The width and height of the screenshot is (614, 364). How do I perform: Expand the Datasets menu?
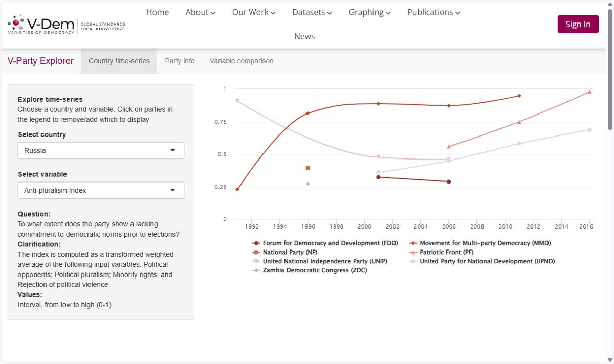(312, 12)
